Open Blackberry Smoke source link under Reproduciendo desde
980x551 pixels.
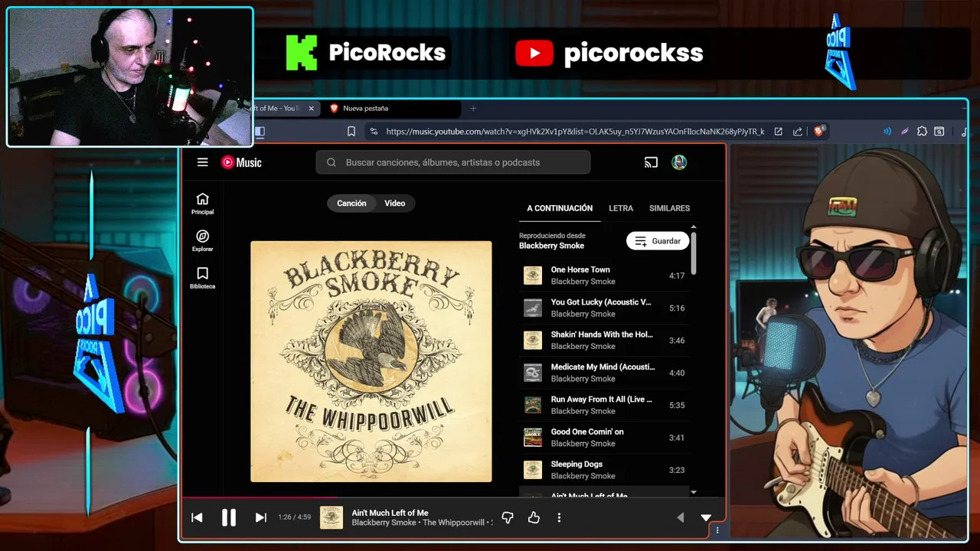(551, 246)
